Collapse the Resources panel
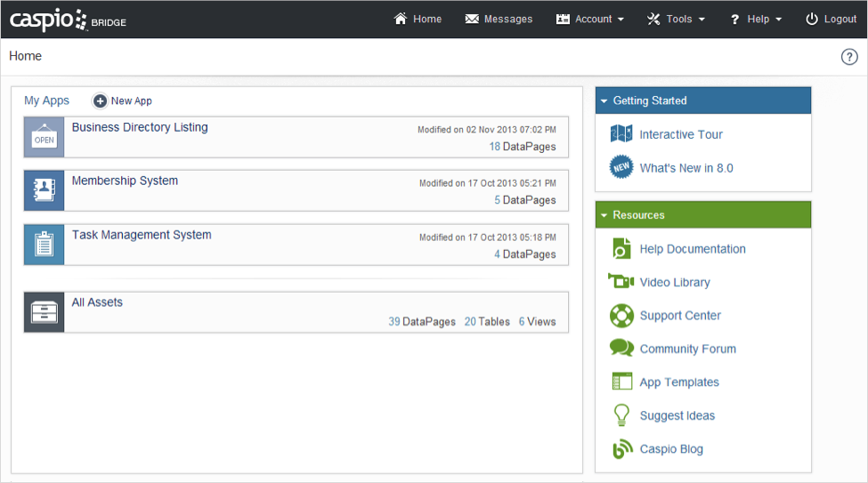 click(604, 215)
